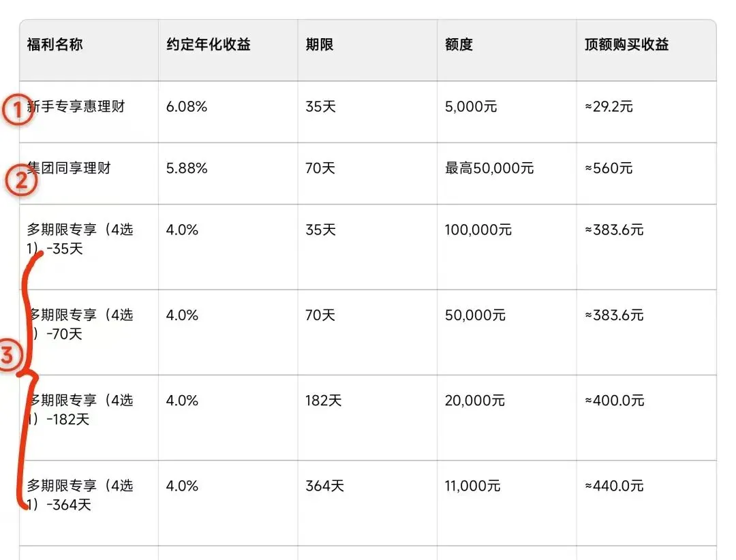The image size is (736, 560).
Task: Click the 多期限专享 182天 product name
Action: (80, 409)
